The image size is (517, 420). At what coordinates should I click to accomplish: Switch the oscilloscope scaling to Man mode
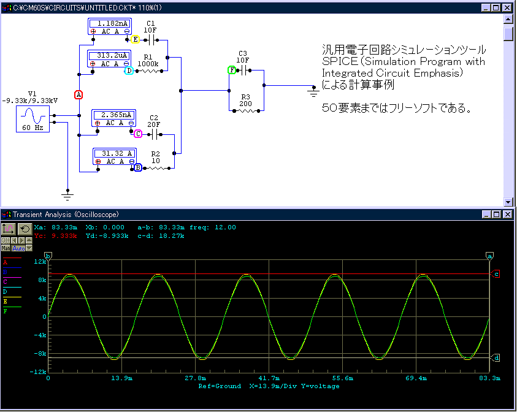[x=6, y=248]
